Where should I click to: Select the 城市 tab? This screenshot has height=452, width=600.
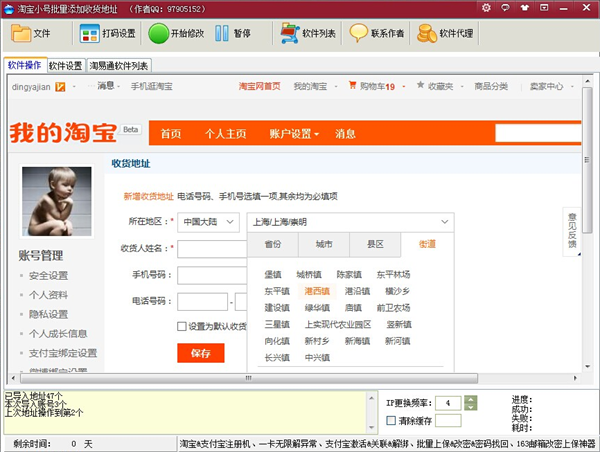click(x=324, y=244)
